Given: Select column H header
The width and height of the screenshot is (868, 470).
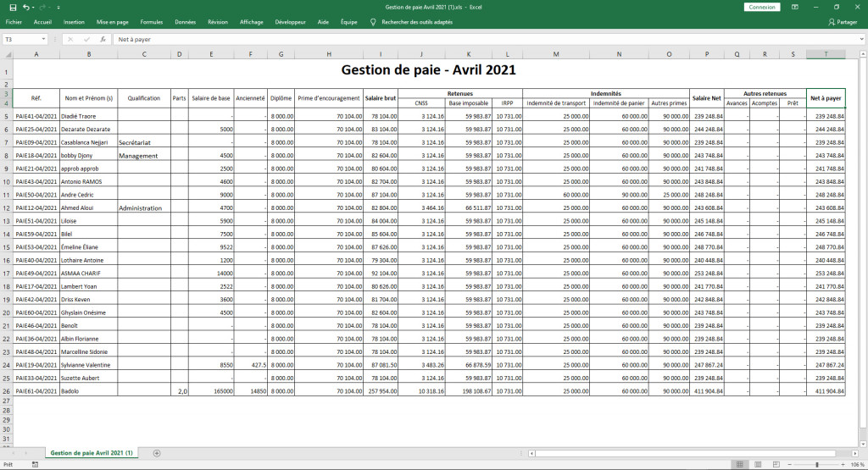Looking at the screenshot, I should (329, 54).
